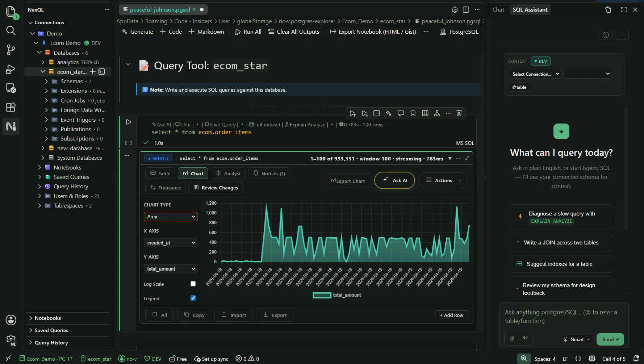Image resolution: width=644 pixels, height=364 pixels.
Task: Open chat history clock icon in SQL Assistant
Action: point(606,35)
